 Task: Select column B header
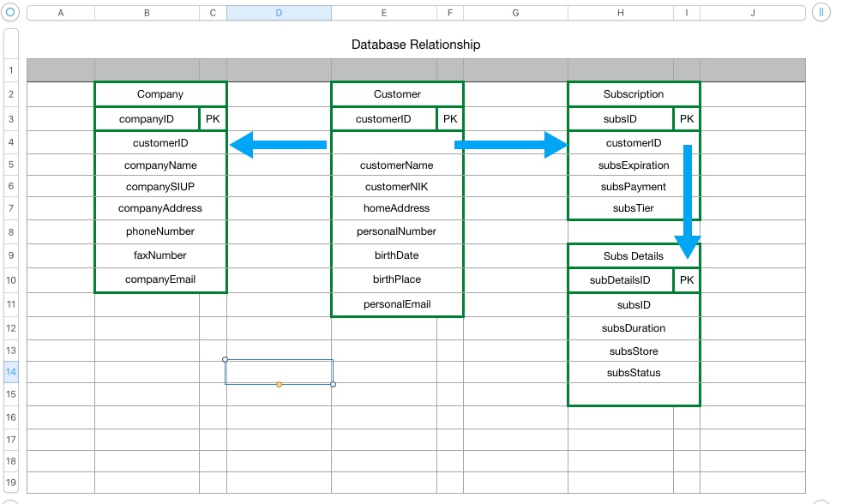coord(147,13)
